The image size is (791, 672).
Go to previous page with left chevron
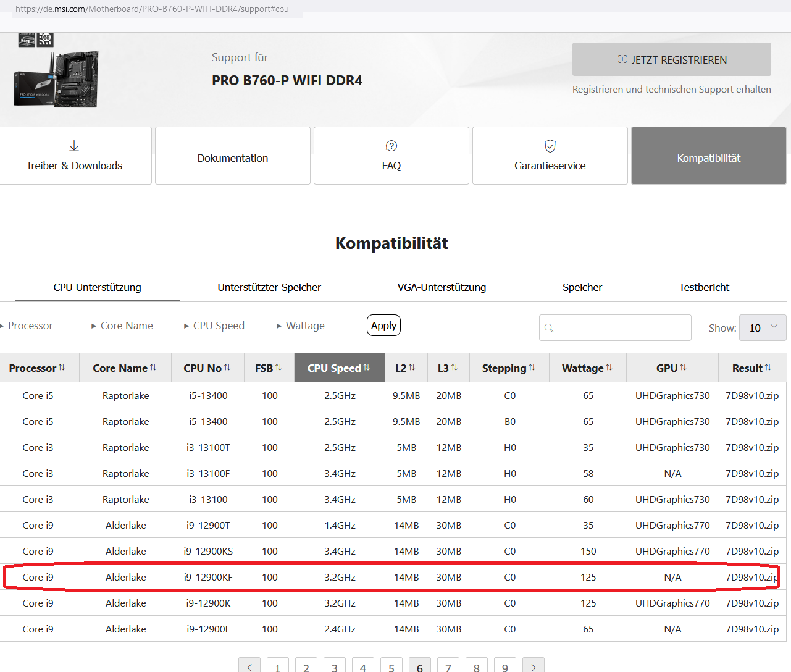click(x=249, y=665)
